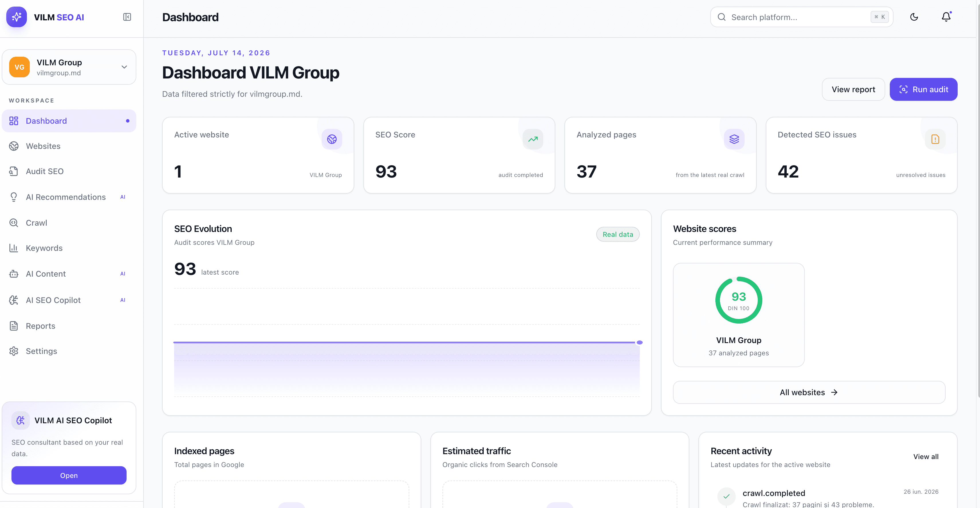Click the Dashboard grid icon in sidebar
Screen dimensions: 980x508
pos(14,121)
